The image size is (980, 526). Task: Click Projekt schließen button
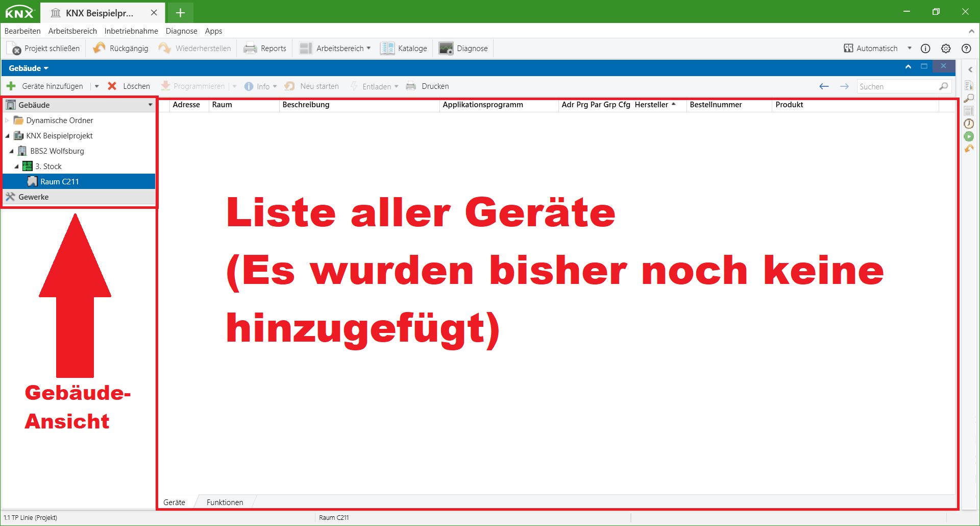43,49
